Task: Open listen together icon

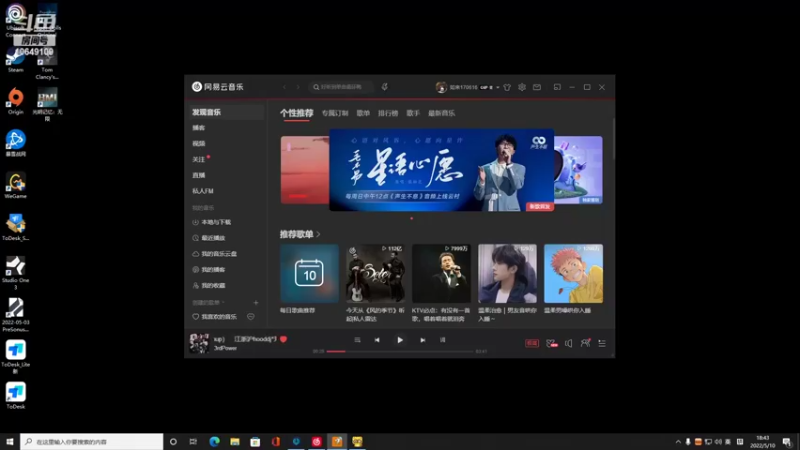Action: 585,343
